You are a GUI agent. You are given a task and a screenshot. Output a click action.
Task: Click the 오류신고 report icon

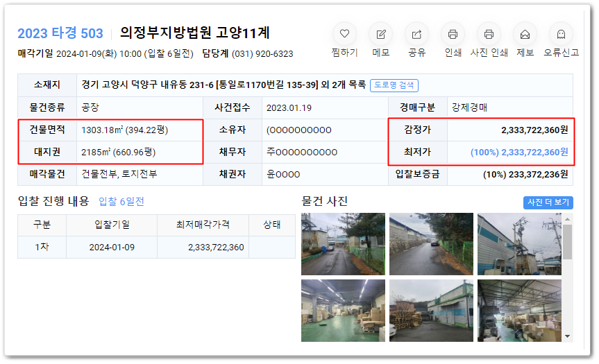[561, 34]
